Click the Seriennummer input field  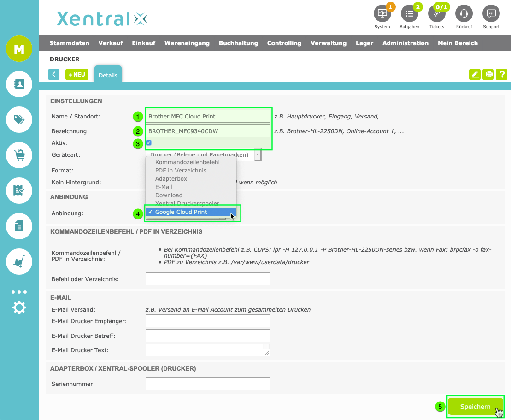tap(207, 384)
